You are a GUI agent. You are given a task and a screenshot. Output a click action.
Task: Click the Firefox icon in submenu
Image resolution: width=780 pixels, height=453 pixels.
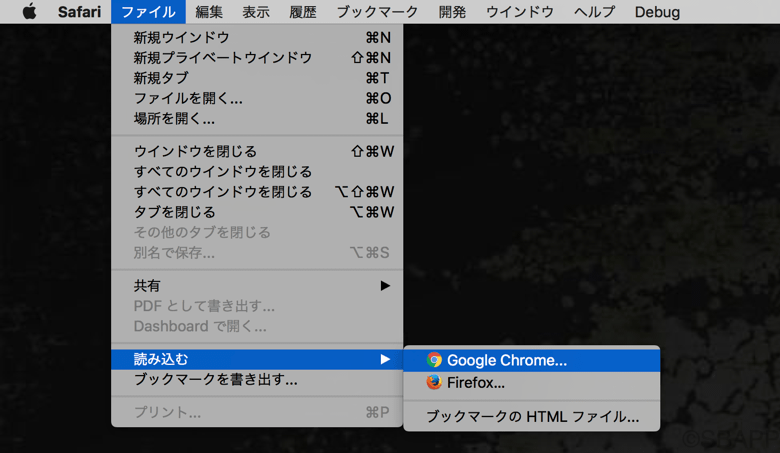[x=434, y=383]
